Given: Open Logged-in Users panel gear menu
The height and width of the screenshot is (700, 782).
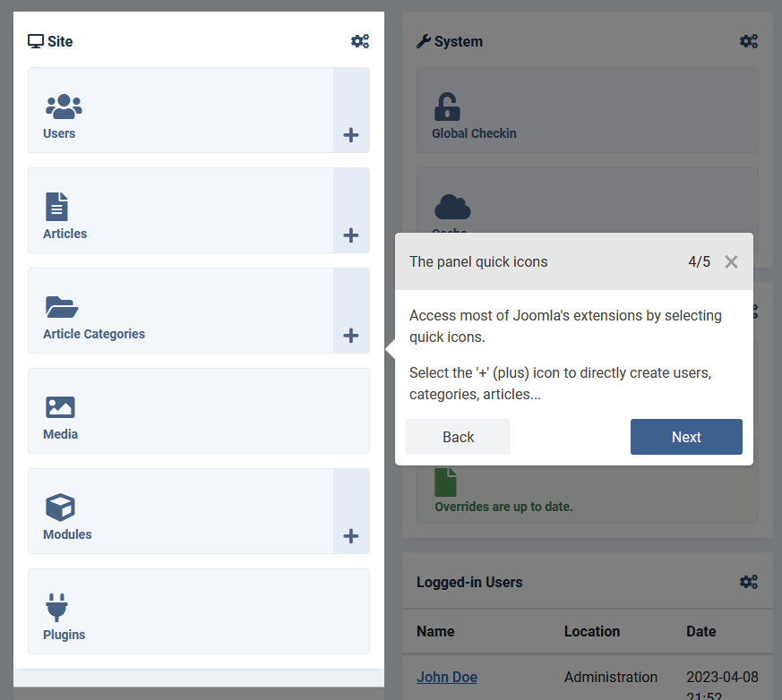Looking at the screenshot, I should tap(748, 582).
